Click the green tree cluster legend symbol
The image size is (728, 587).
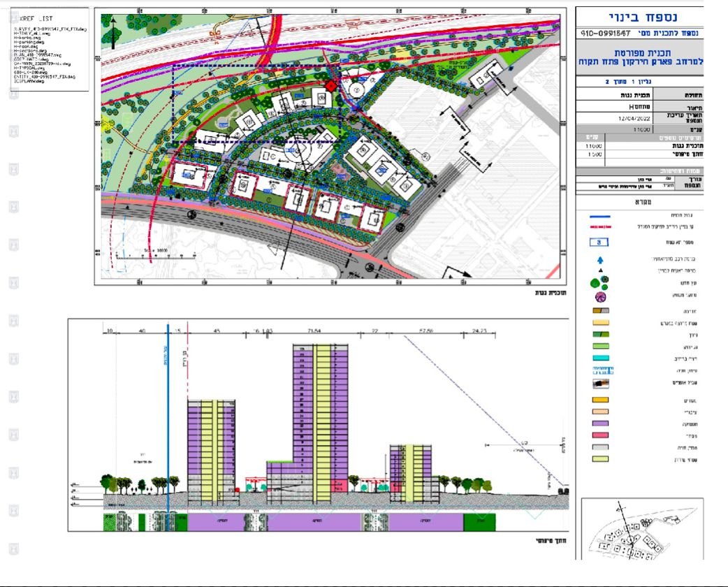pyautogui.click(x=599, y=283)
